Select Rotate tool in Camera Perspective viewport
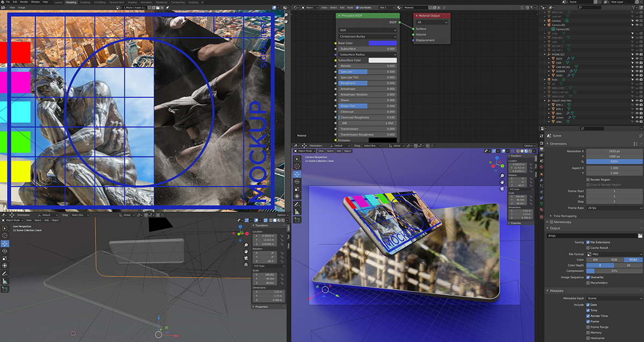 297,181
